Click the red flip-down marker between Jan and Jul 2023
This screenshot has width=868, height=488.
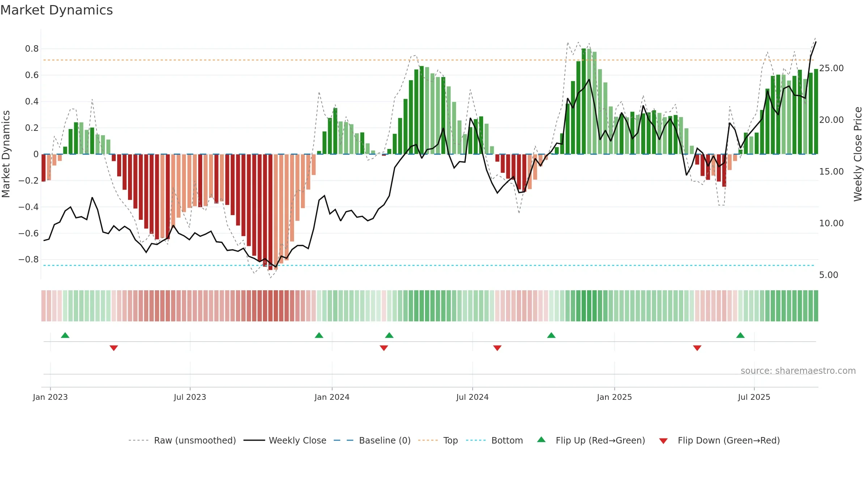114,348
